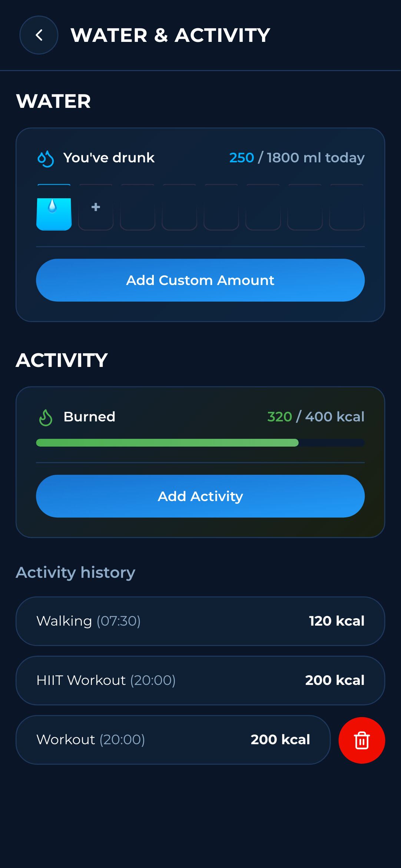The image size is (401, 868).
Task: Select the WATER section heading
Action: 54,101
